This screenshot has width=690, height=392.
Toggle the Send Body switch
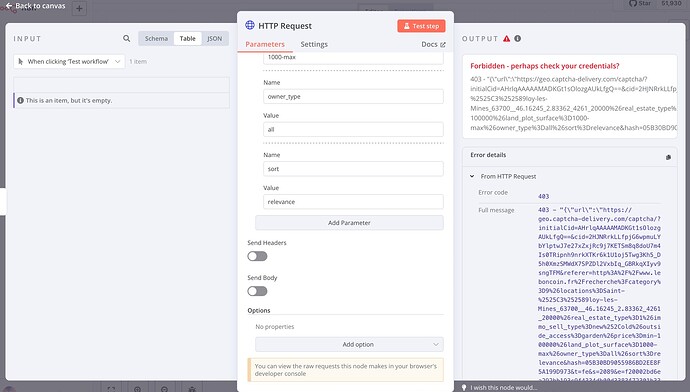coord(257,291)
